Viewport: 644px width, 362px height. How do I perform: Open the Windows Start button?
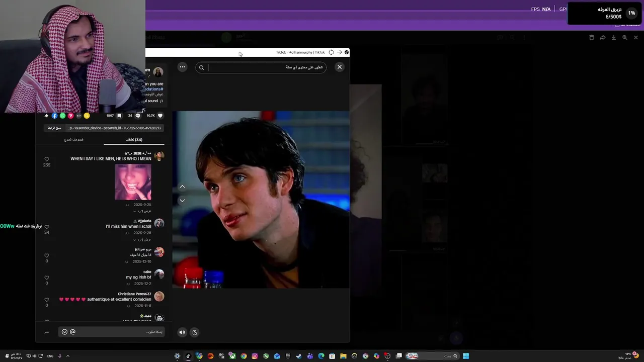[x=466, y=356]
